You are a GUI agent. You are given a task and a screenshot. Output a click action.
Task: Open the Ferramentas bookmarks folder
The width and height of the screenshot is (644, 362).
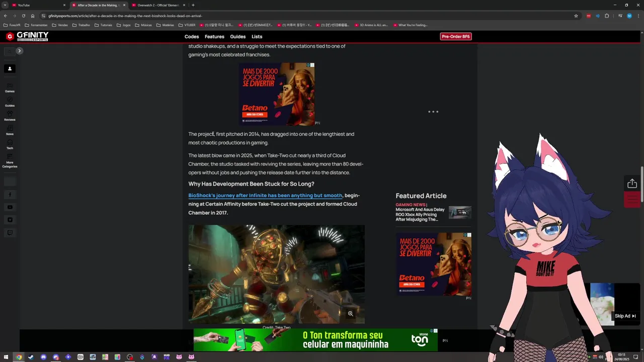tap(36, 25)
